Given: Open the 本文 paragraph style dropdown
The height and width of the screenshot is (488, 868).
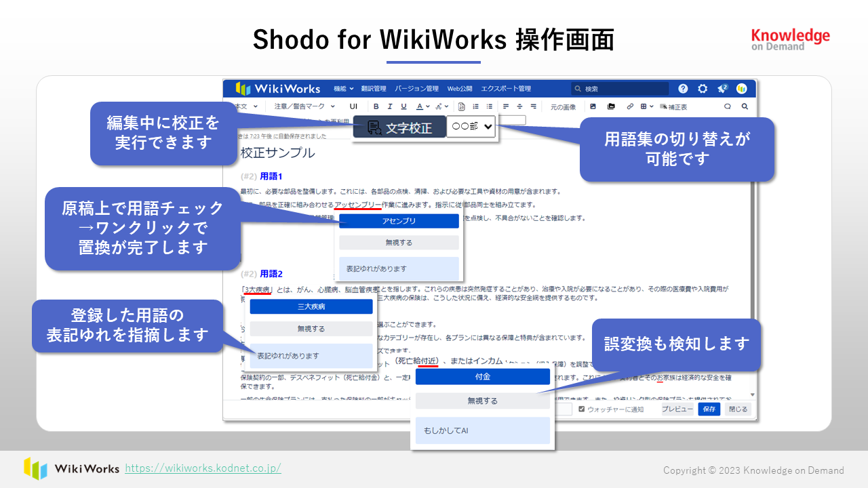Looking at the screenshot, I should tap(245, 106).
